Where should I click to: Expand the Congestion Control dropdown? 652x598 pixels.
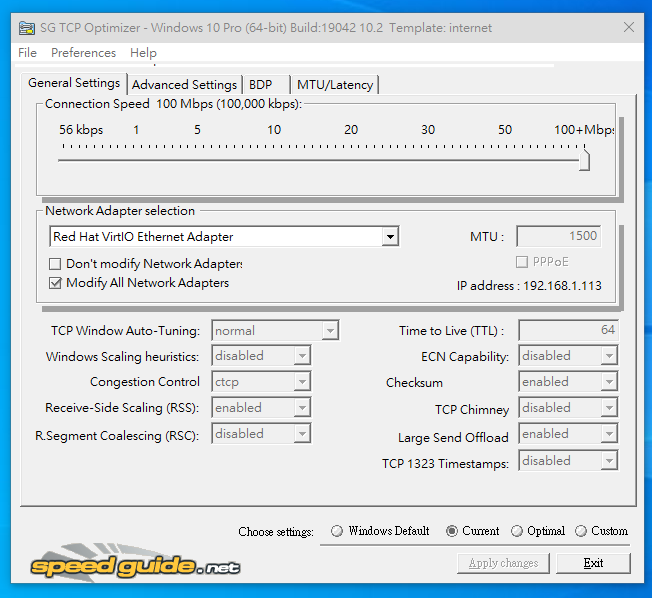click(302, 382)
